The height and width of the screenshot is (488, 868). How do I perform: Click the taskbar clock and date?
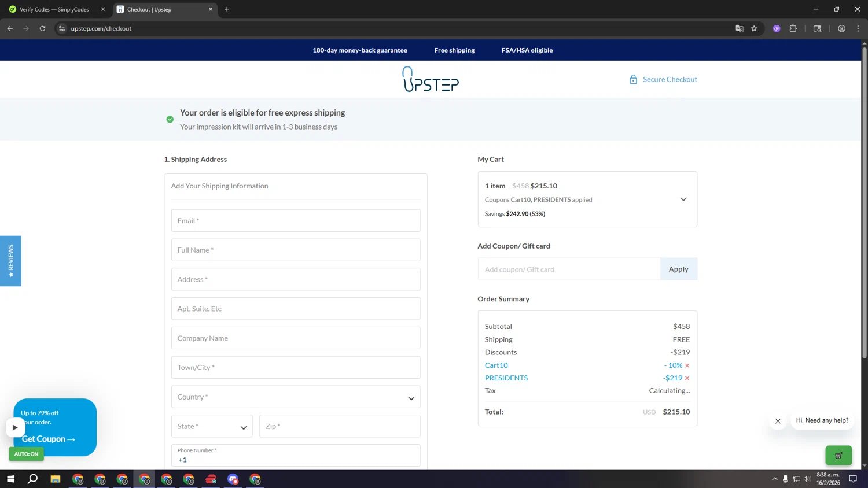(828, 479)
